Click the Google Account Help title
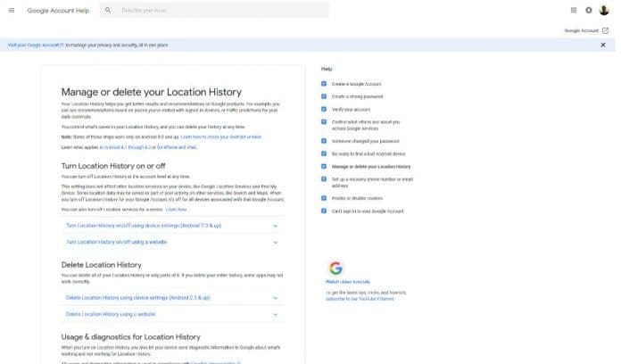The width and height of the screenshot is (621, 364). point(58,11)
